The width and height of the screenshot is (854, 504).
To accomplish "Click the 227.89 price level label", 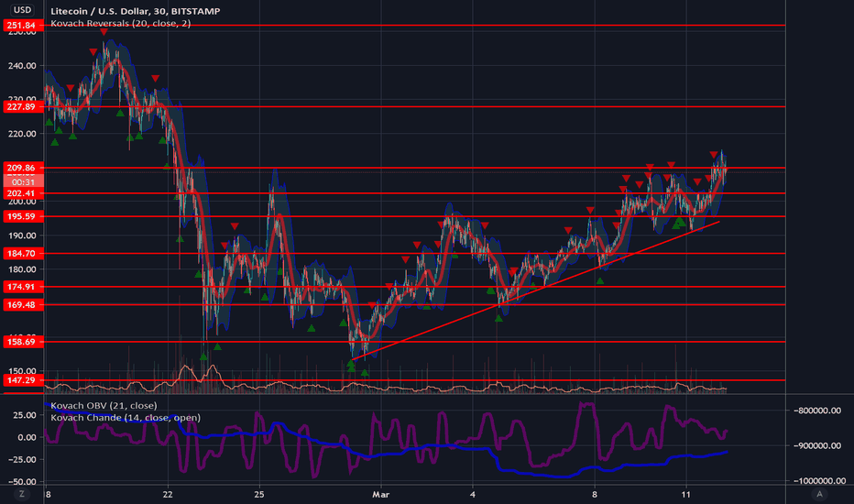I will [x=22, y=106].
